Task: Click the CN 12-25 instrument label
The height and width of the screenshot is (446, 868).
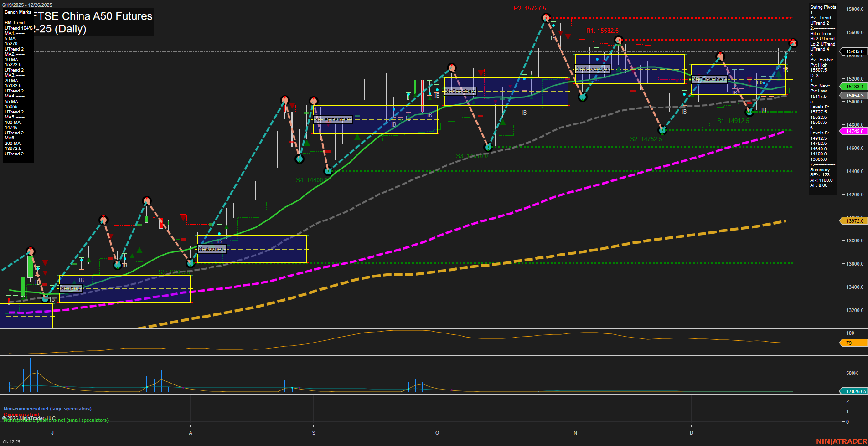Action: (11, 441)
